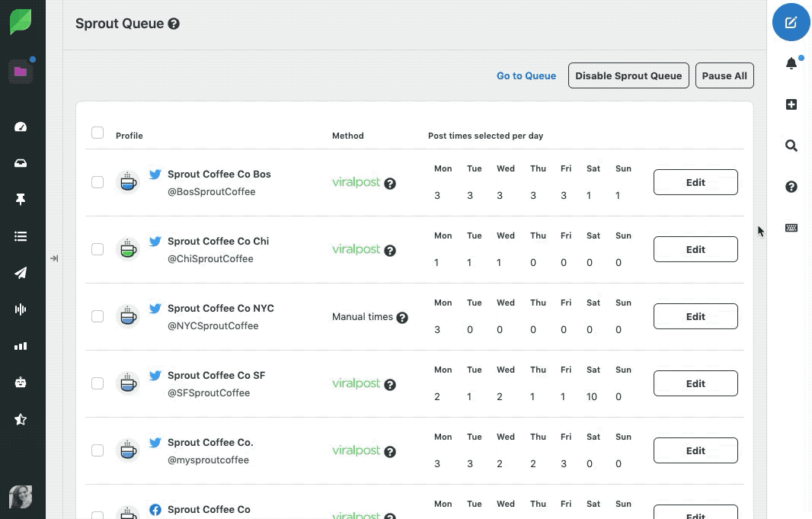Open the Reports bar chart icon

click(x=21, y=346)
